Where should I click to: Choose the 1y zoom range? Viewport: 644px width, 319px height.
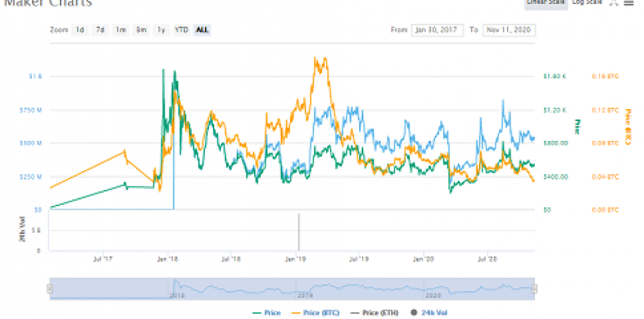[x=161, y=30]
